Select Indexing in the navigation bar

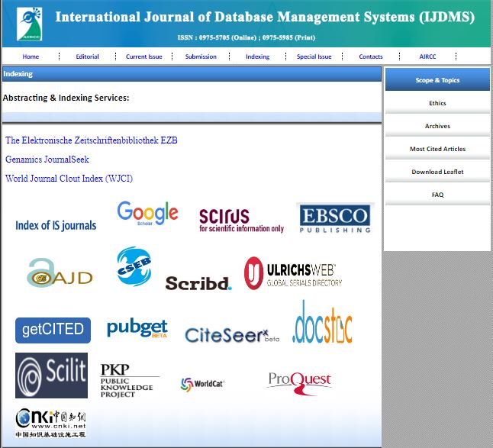(257, 56)
